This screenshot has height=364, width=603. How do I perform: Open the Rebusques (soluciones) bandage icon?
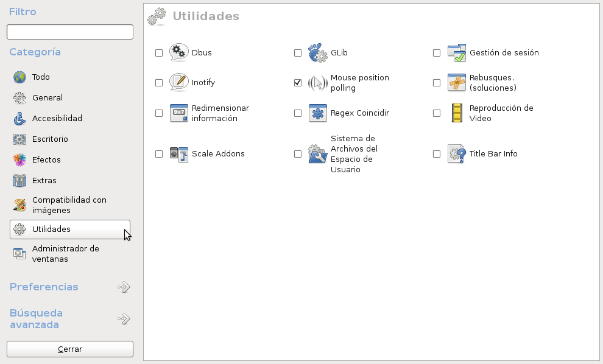click(456, 82)
